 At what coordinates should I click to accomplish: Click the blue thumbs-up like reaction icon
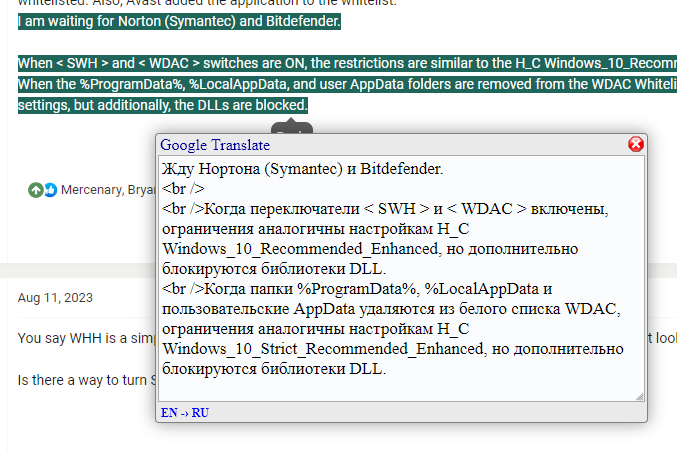pos(51,190)
